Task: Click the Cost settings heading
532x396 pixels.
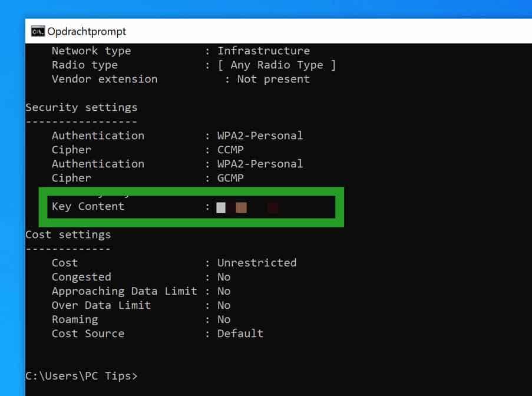Action: pos(68,235)
